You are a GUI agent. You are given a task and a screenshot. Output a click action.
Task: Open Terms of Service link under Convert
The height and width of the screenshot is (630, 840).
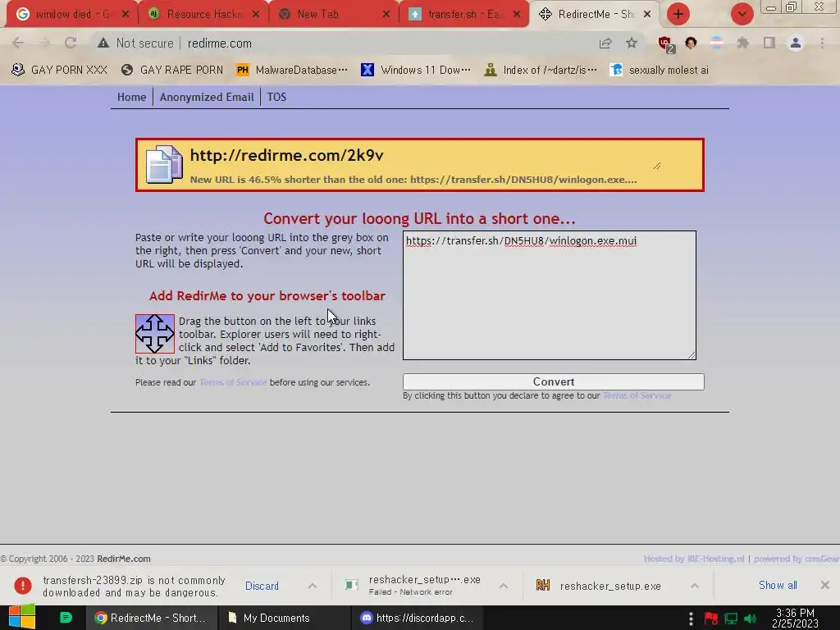(x=637, y=395)
